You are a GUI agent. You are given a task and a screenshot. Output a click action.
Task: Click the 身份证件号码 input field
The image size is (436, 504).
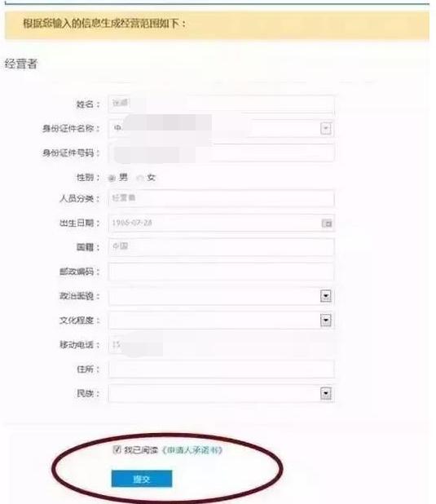(x=222, y=153)
